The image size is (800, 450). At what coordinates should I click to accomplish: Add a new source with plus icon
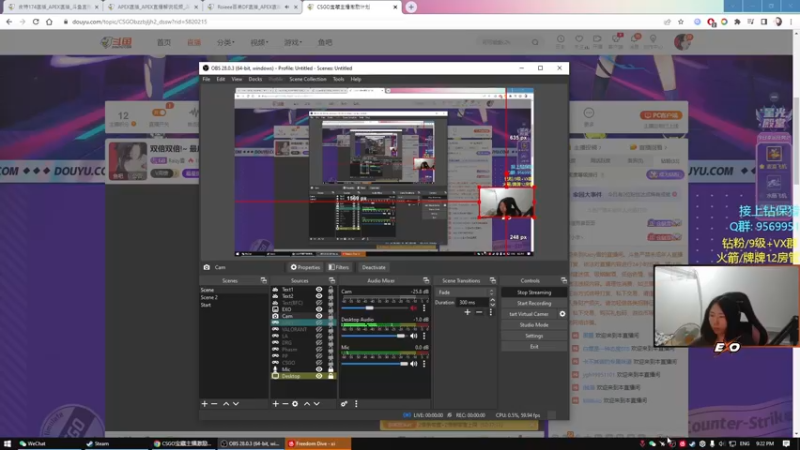276,404
